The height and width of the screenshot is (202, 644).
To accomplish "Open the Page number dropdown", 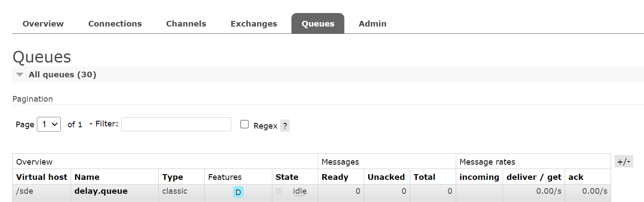I will click(x=49, y=124).
